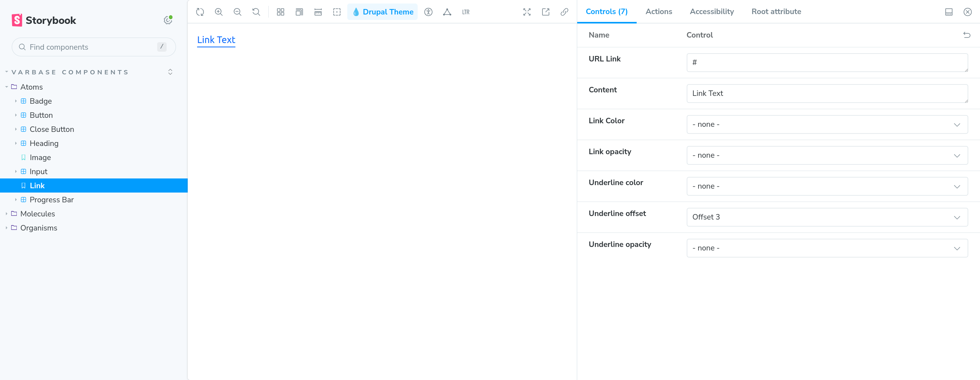Select the Progress Bar component
Image resolution: width=980 pixels, height=380 pixels.
(x=52, y=200)
